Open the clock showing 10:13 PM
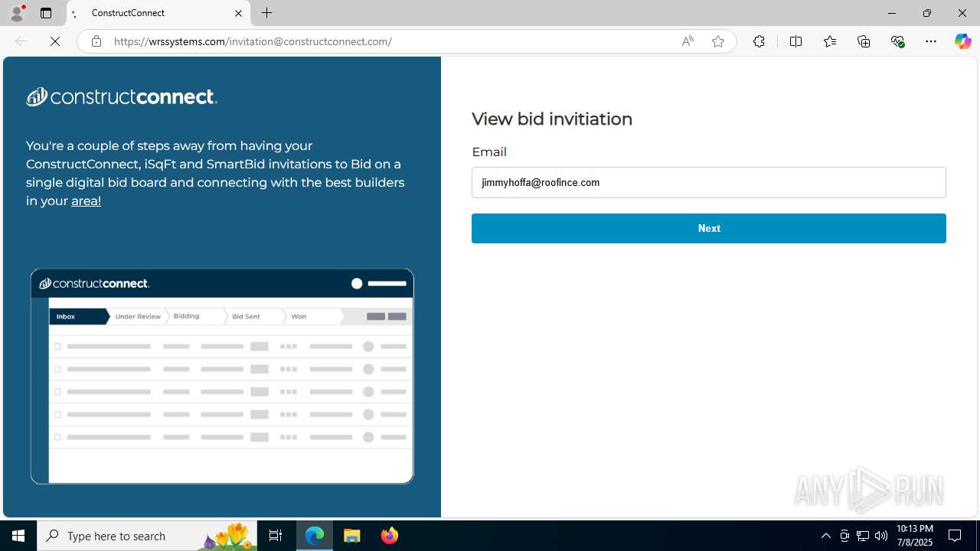The image size is (980, 551). pyautogui.click(x=914, y=536)
